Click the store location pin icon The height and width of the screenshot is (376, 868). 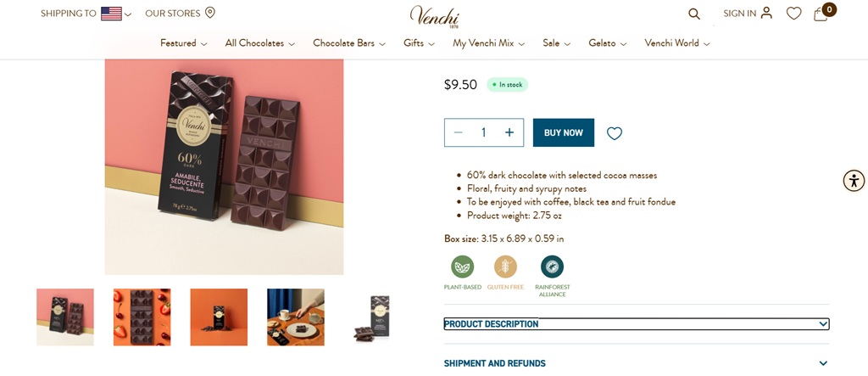tap(210, 13)
